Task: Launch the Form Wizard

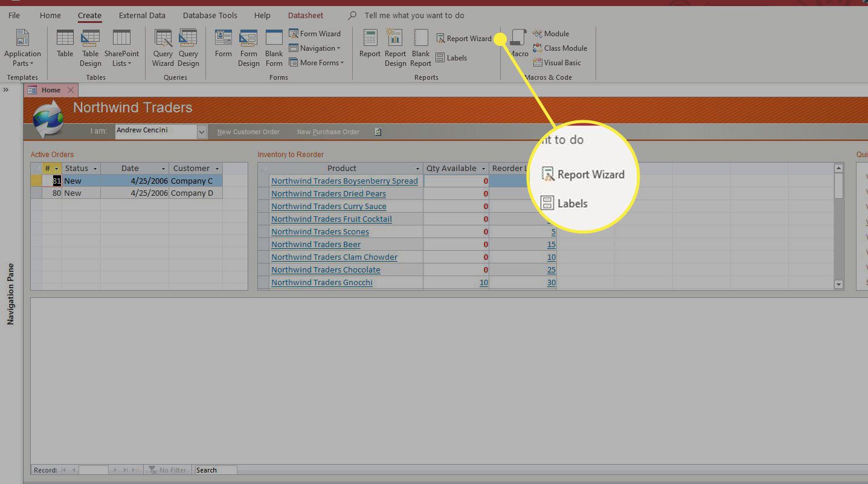Action: click(x=315, y=34)
